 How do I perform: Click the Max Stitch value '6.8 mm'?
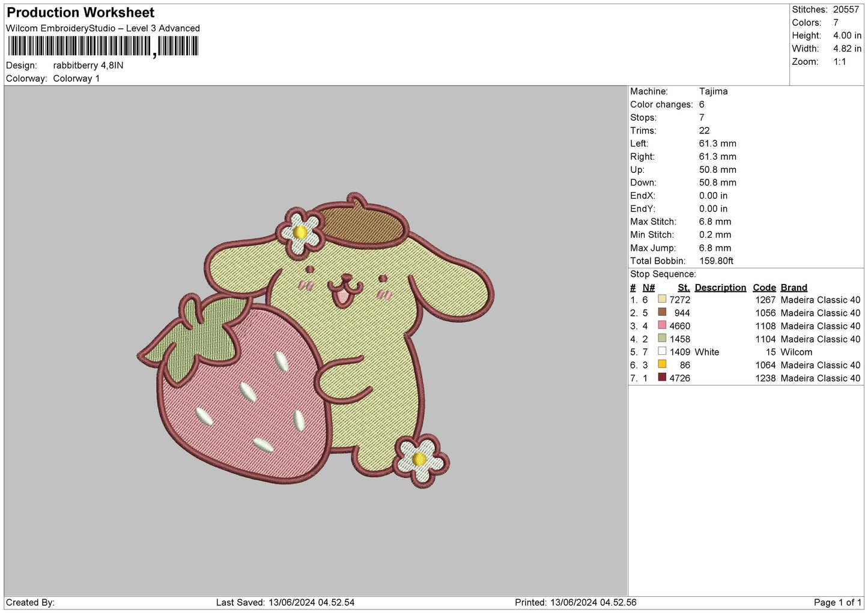pyautogui.click(x=715, y=222)
